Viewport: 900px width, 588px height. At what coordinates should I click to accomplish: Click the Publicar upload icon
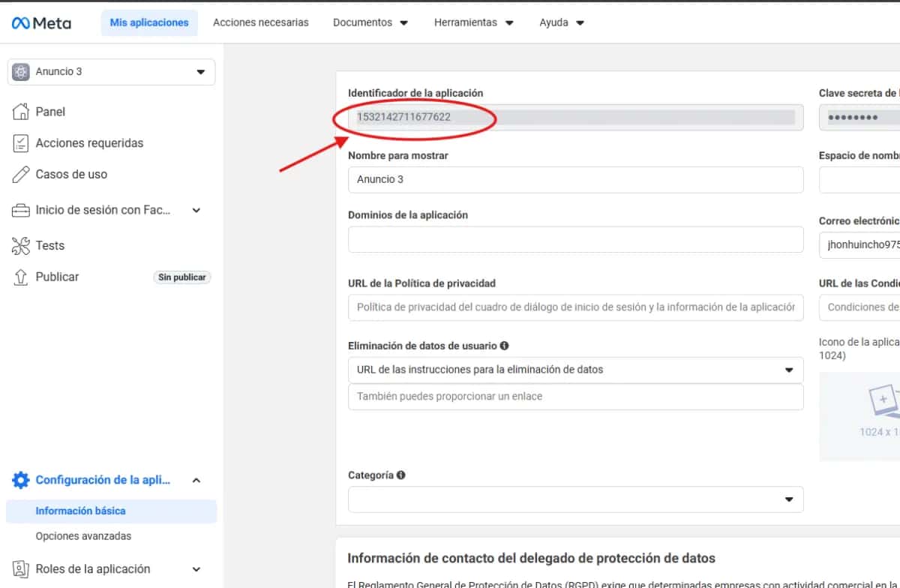click(21, 277)
